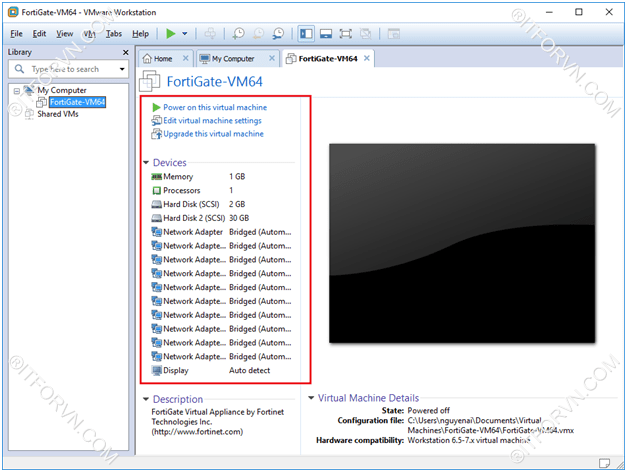The width and height of the screenshot is (627, 472).
Task: Click the FortiGate description text
Action: 218,422
